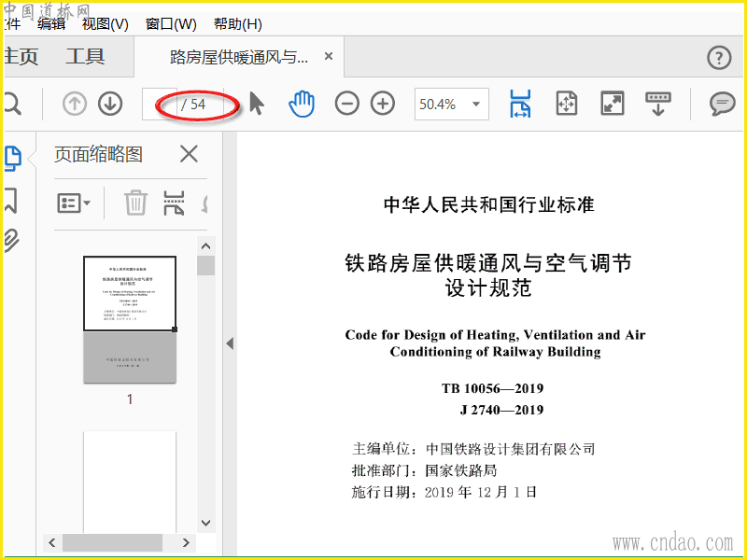The width and height of the screenshot is (747, 560).
Task: Switch to the 工具 (Tools) tab
Action: pyautogui.click(x=85, y=57)
